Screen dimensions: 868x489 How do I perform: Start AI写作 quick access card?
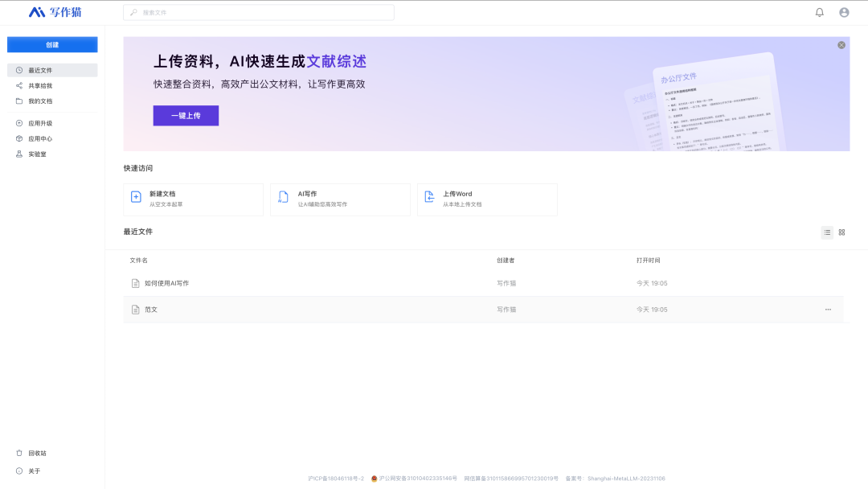pyautogui.click(x=340, y=199)
